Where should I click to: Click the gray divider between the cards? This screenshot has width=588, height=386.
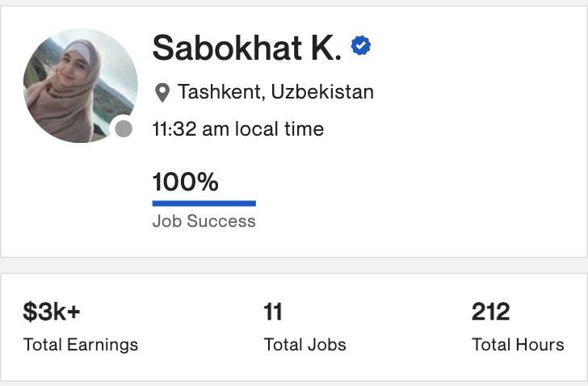pos(294,265)
